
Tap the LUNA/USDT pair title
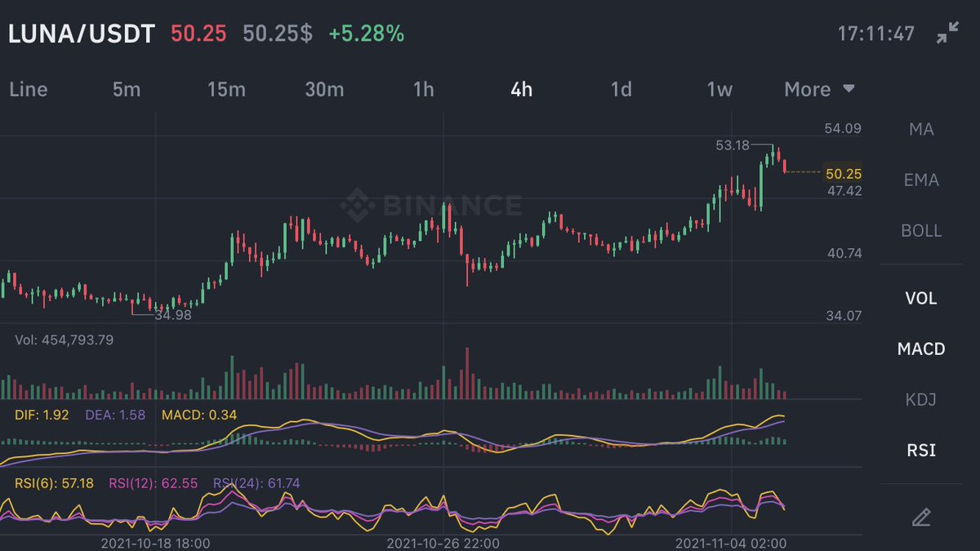pyautogui.click(x=82, y=34)
